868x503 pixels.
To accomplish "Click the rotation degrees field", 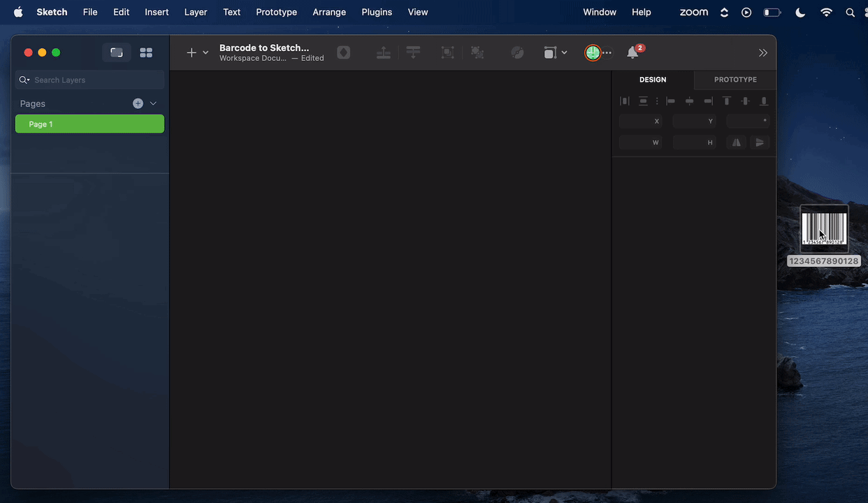I will [x=748, y=122].
